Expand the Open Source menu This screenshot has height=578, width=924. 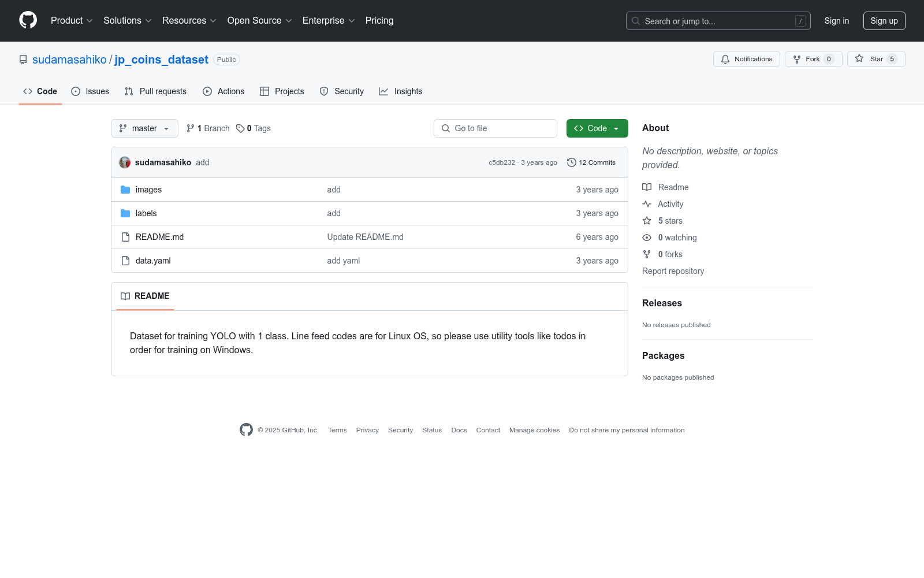tap(260, 20)
